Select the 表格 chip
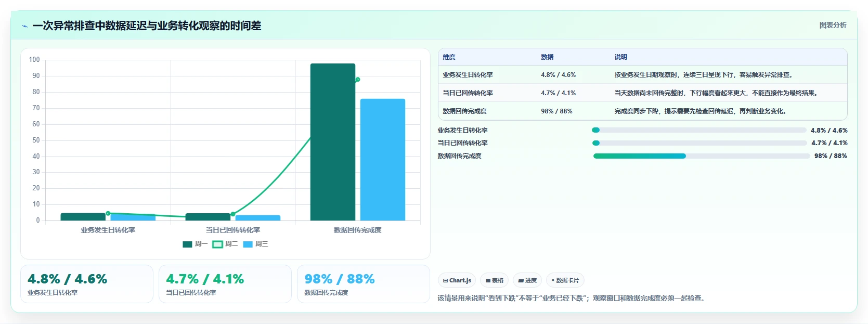Viewport: 868px width, 324px height. (494, 280)
